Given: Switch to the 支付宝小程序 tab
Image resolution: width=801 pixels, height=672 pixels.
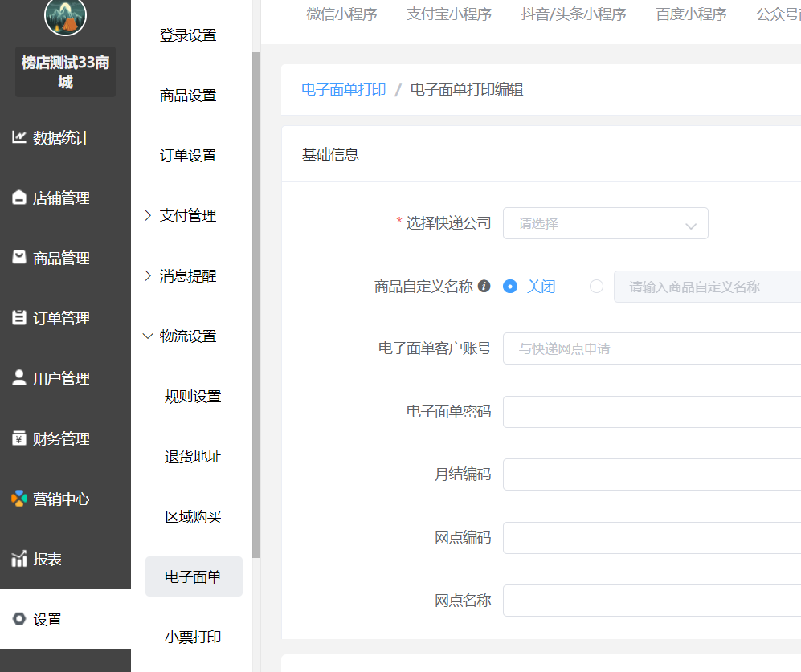Looking at the screenshot, I should tap(448, 14).
